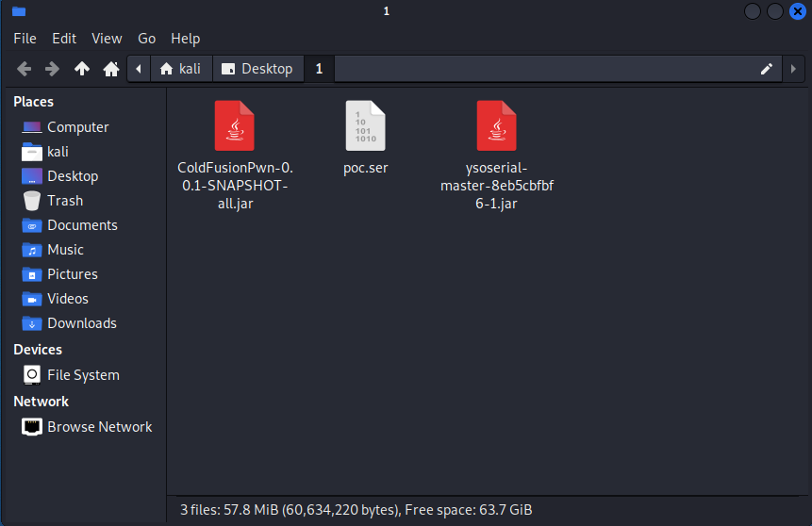Click the Network section header
Viewport: 812px width, 526px height.
[x=41, y=402]
